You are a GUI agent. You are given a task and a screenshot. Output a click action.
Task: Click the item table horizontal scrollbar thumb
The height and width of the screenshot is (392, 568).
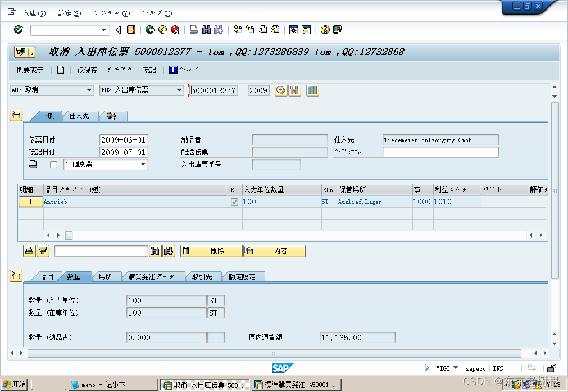pos(69,235)
